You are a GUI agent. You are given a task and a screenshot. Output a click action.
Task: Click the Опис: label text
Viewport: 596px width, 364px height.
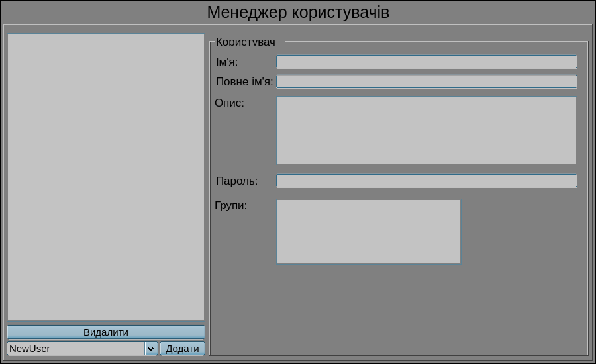click(x=229, y=103)
